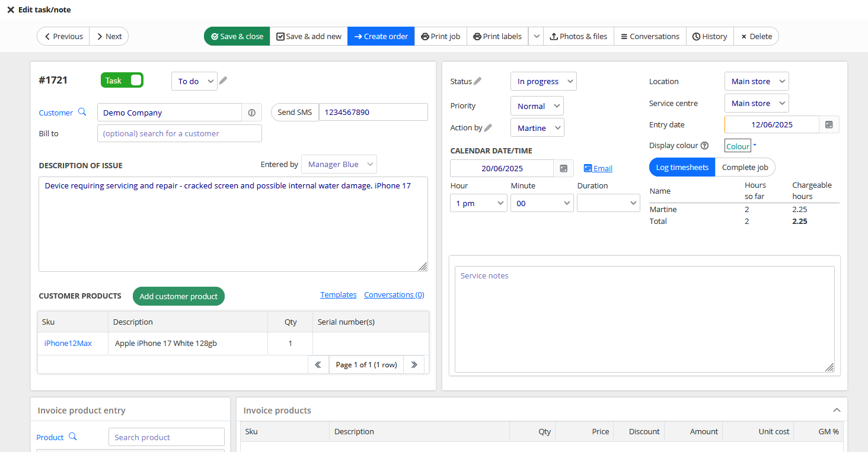Open Minute 00 dropdown
This screenshot has height=452, width=868.
coord(542,203)
